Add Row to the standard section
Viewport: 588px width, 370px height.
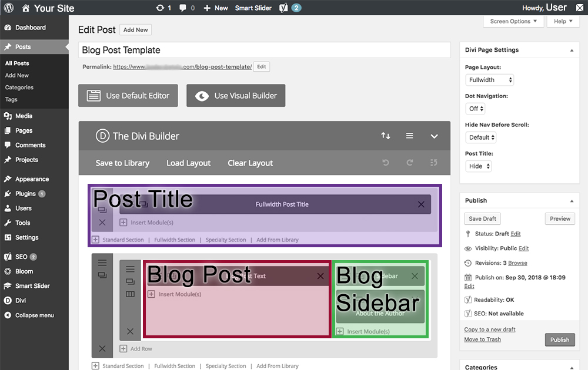coord(136,349)
